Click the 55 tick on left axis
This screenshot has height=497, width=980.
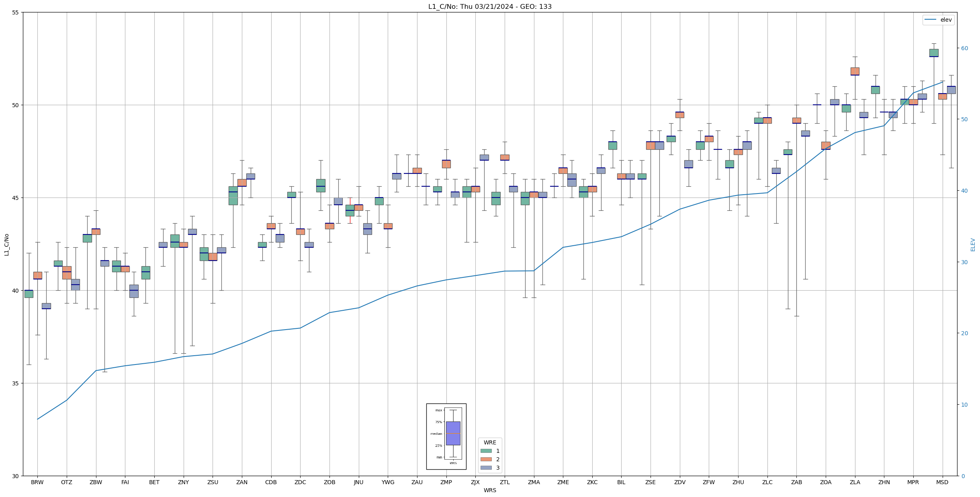click(x=15, y=12)
